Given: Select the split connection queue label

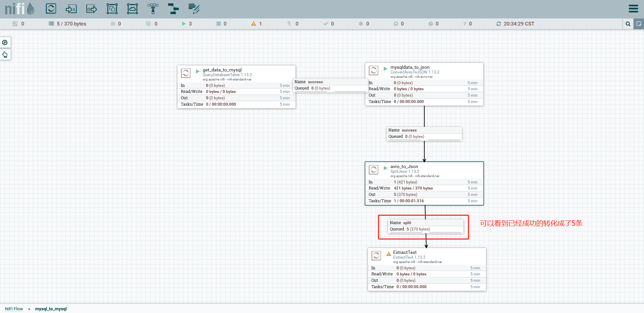Looking at the screenshot, I should pos(426,226).
